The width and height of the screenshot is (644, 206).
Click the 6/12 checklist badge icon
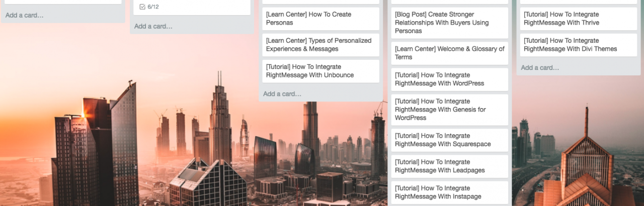click(x=142, y=7)
